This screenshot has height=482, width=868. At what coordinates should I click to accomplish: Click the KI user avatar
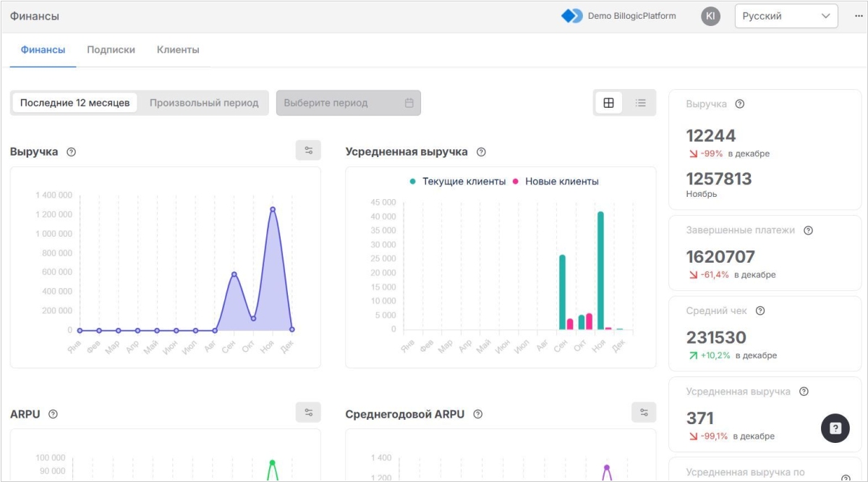(710, 16)
